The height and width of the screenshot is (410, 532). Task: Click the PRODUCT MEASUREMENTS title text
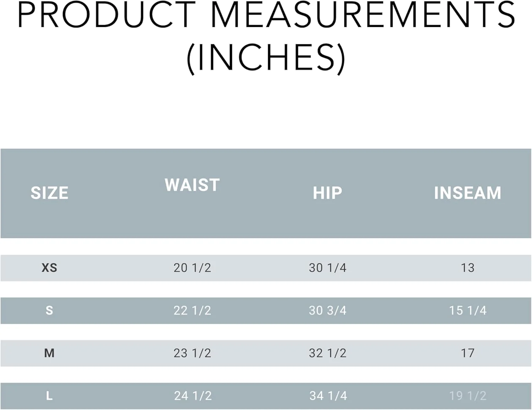(x=266, y=15)
